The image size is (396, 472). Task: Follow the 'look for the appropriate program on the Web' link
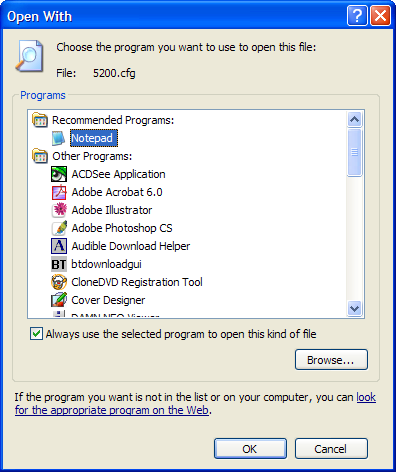(x=195, y=403)
